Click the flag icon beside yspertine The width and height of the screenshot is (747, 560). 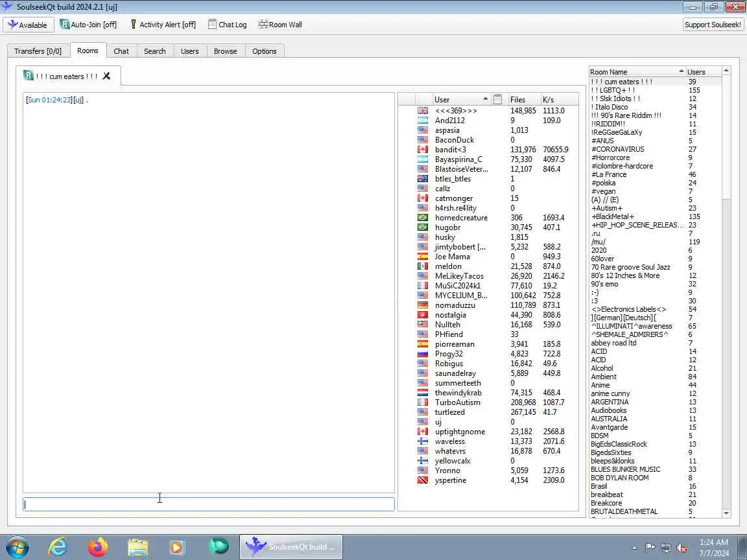click(423, 480)
